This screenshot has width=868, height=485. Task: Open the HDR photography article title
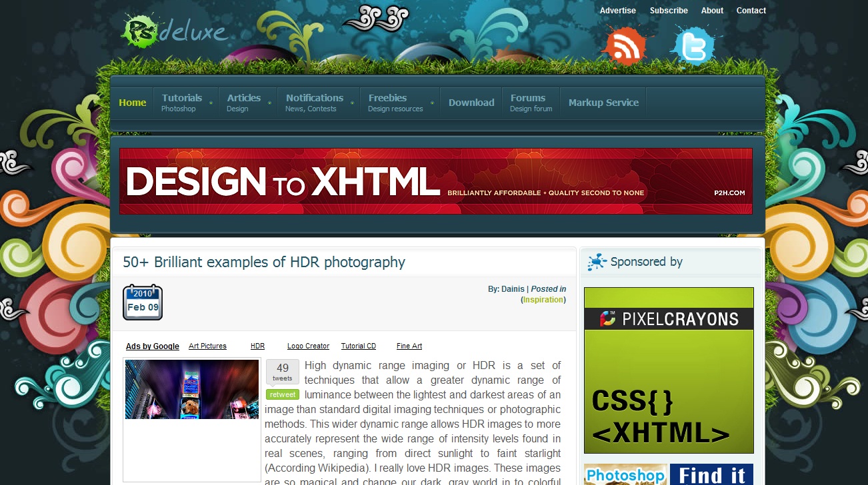pos(264,262)
